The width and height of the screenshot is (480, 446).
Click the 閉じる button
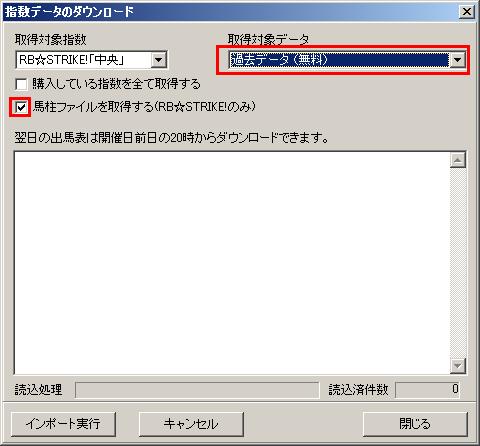[415, 424]
